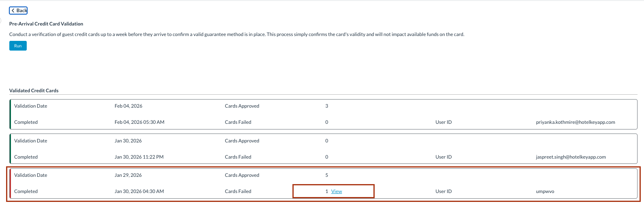Click the Cards Failed label in the Jan 29 record
The image size is (644, 210).
click(238, 191)
